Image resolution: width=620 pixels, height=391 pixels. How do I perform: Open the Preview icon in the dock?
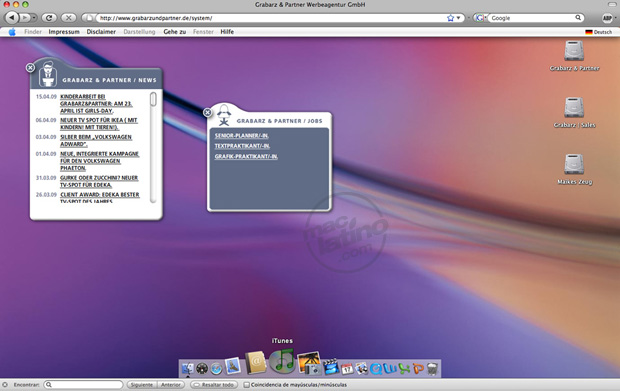click(361, 368)
